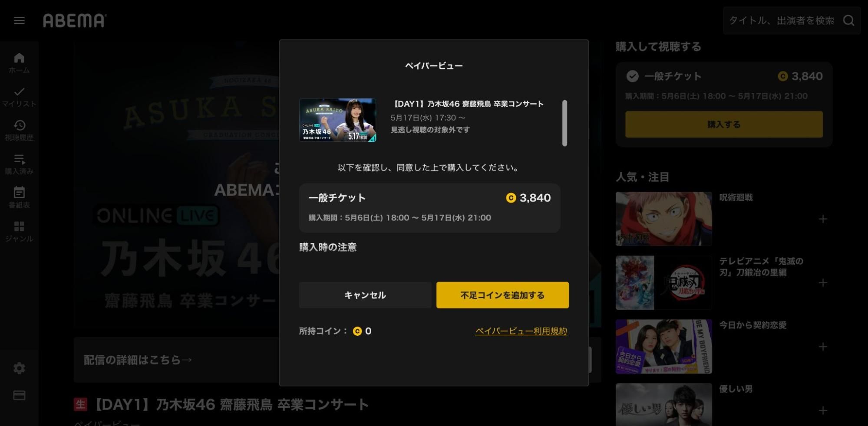Add 今日から契約恋愛 to My List
868x426 pixels.
[x=822, y=347]
